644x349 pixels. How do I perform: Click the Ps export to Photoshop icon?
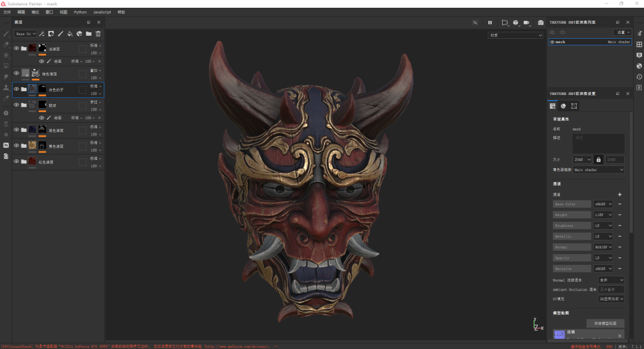[6, 145]
